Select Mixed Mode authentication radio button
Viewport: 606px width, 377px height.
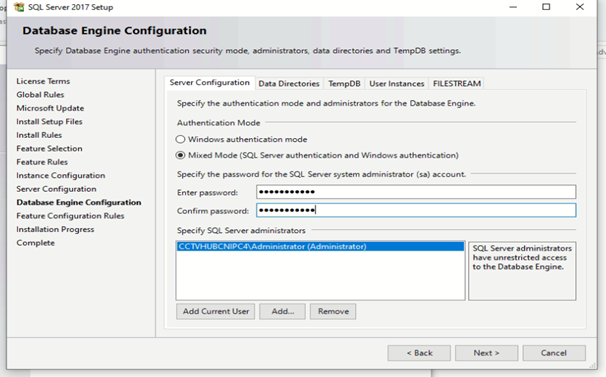coord(180,155)
